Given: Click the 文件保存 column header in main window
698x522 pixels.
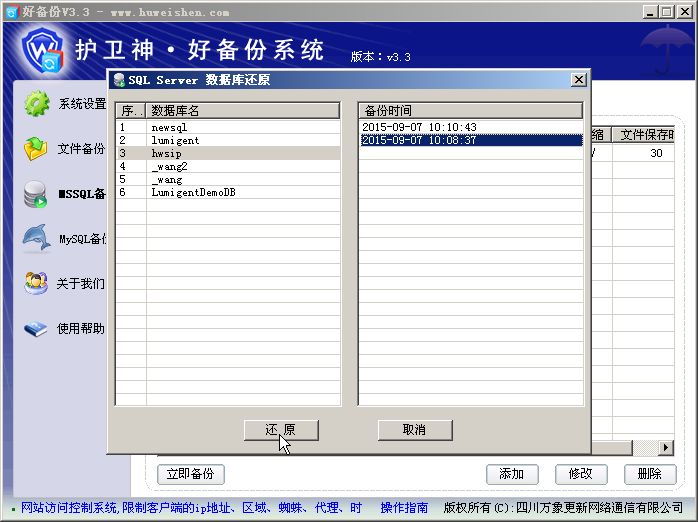Looking at the screenshot, I should [644, 135].
